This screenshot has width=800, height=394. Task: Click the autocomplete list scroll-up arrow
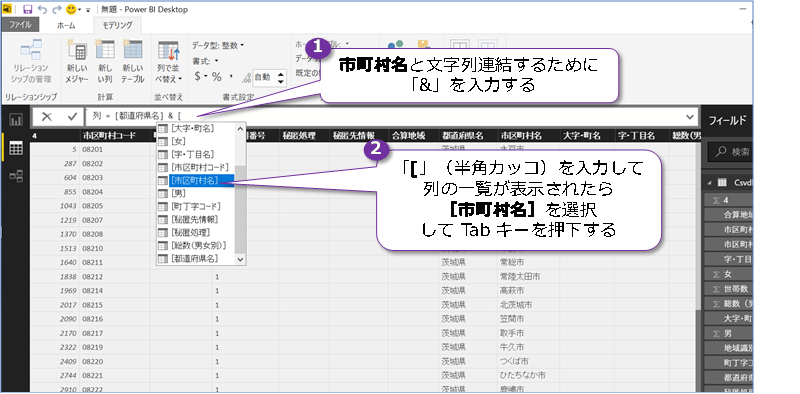click(x=240, y=129)
